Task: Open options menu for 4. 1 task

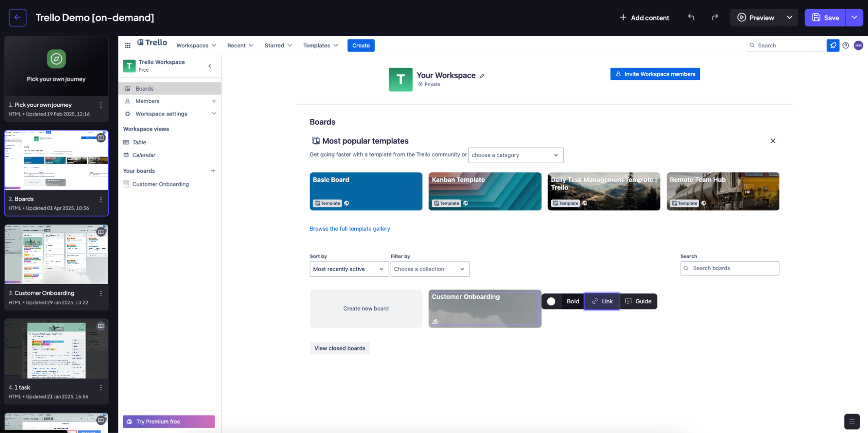Action: [101, 387]
